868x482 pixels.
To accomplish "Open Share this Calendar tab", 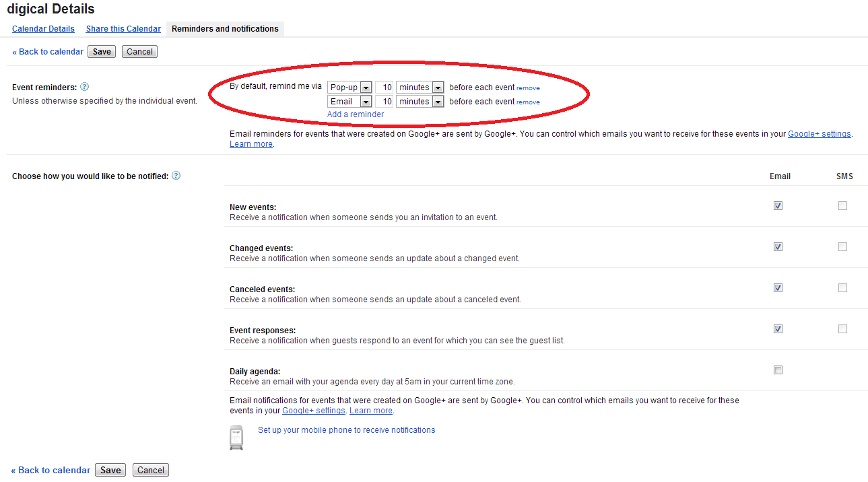I will (123, 29).
